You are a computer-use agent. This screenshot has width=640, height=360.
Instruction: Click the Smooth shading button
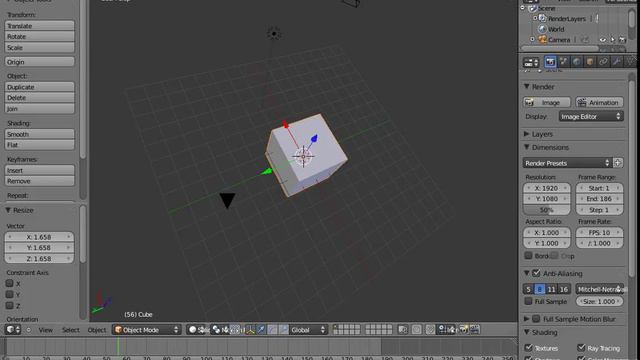coord(40,134)
